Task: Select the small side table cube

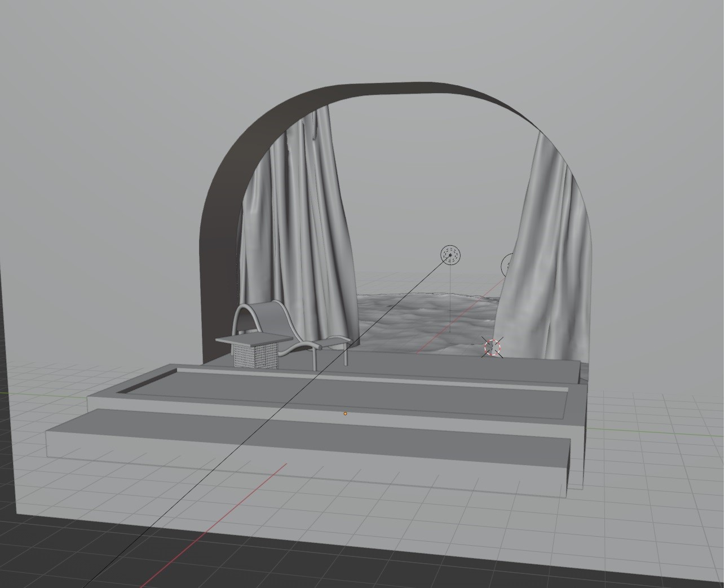Action: 254,350
